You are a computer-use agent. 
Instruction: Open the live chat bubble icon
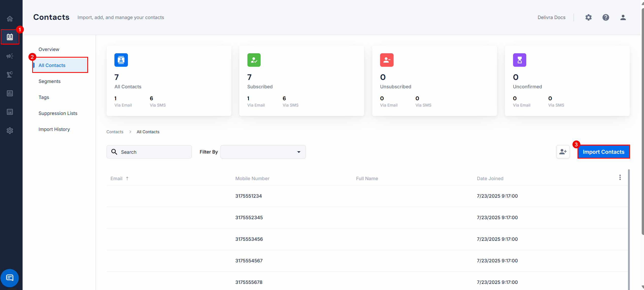point(10,278)
